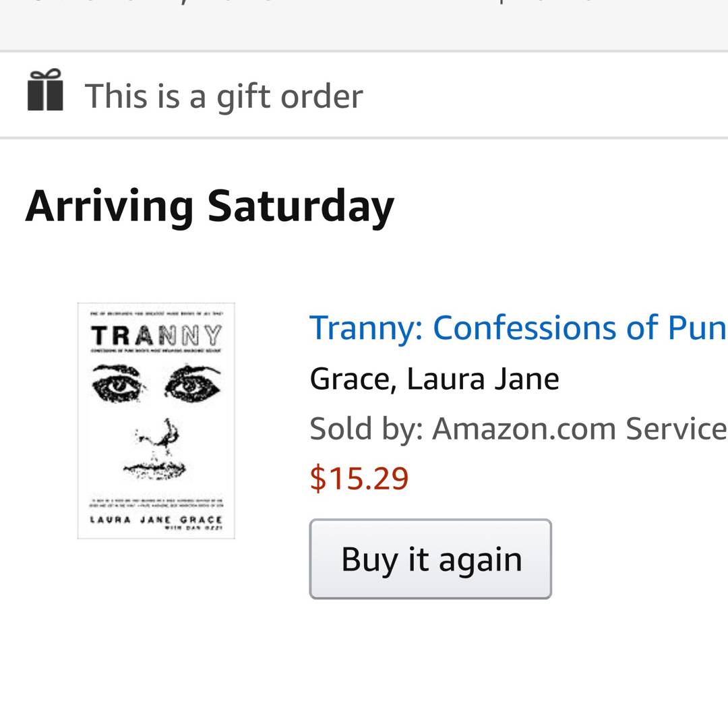Click the eyes illustration on the book cover
728x728 pixels.
[x=156, y=384]
